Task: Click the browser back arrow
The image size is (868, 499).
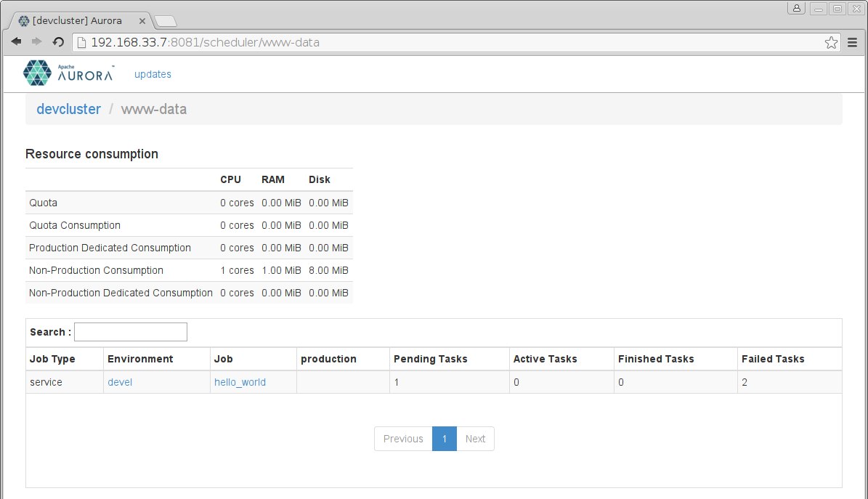Action: (17, 42)
